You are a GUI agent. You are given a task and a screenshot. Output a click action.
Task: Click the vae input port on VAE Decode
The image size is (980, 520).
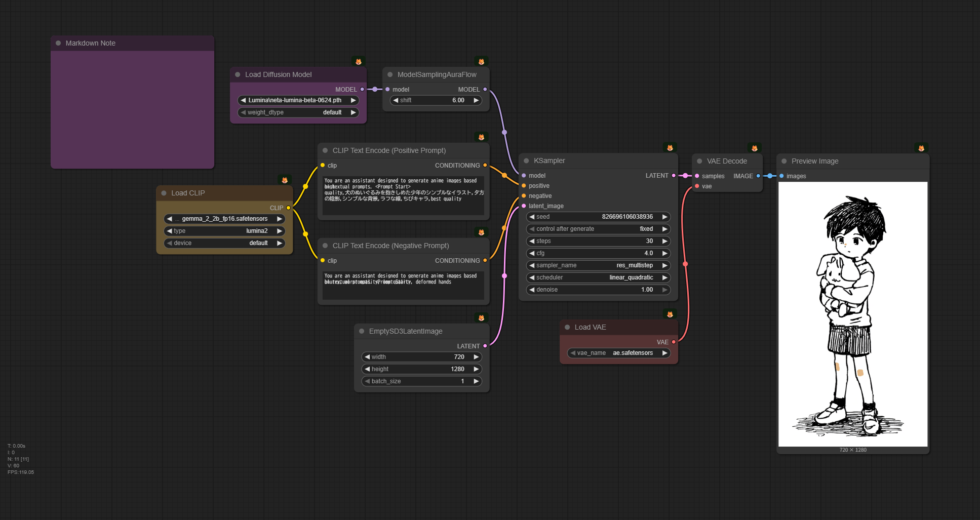pos(697,186)
